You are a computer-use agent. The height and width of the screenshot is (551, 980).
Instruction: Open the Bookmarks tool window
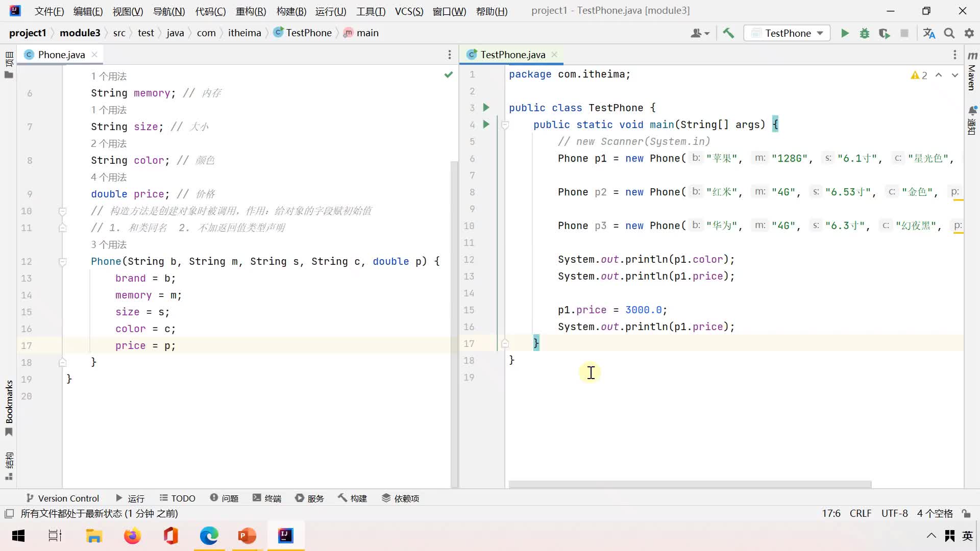[x=9, y=408]
